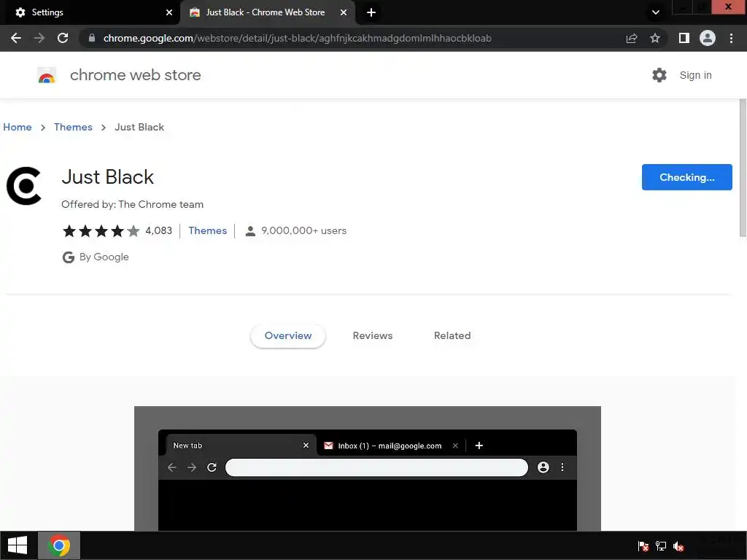
Task: Switch to the Reviews tab
Action: pos(373,335)
